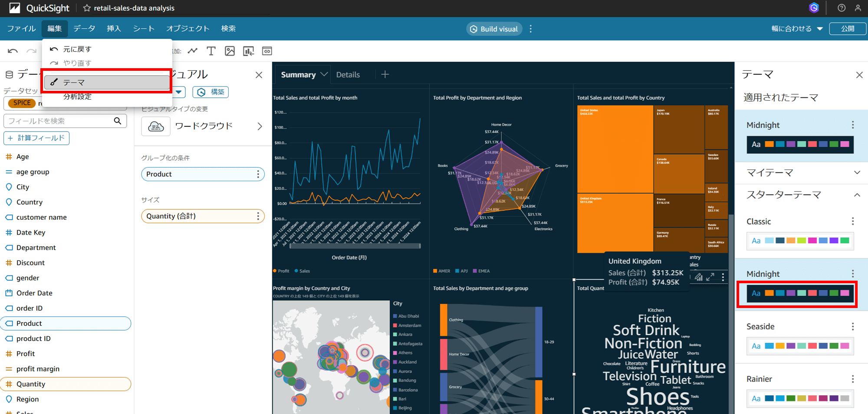The image size is (868, 414).
Task: Click the フィールドを検索 input
Action: (x=65, y=121)
